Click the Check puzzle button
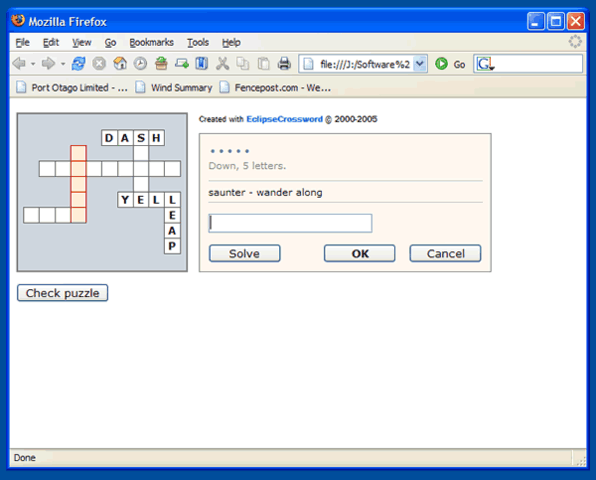The image size is (596, 480). (62, 293)
